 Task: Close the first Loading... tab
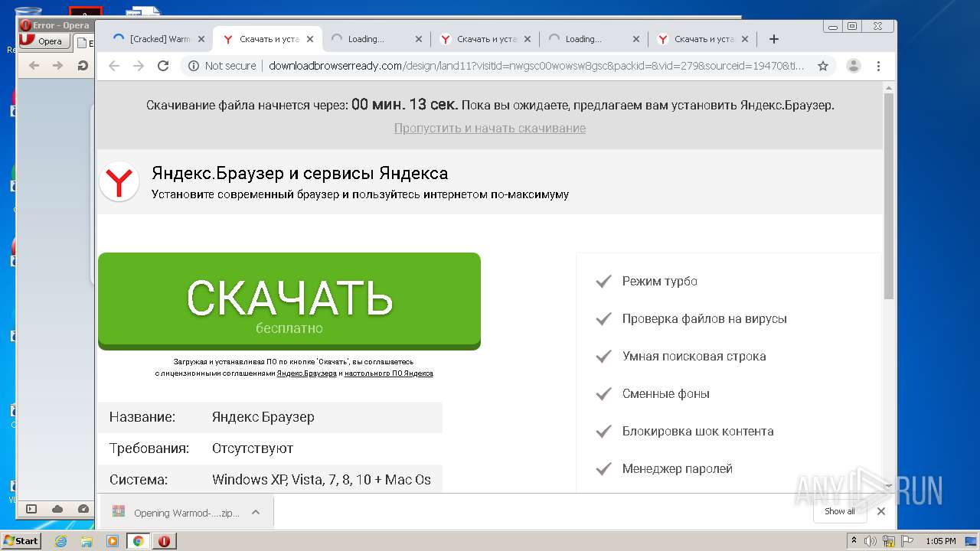(419, 39)
